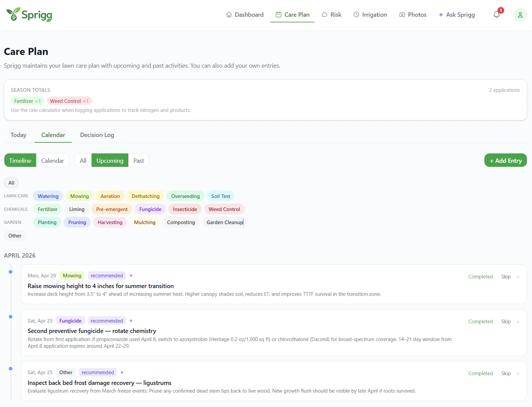The image size is (532, 407).
Task: Filter by Planting category
Action: click(47, 222)
